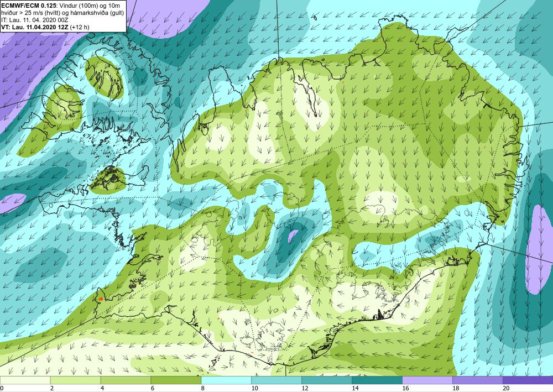Viewport: 553px width, 392px height.
Task: Click the 8–10 m/s pale cyan legend swatch
Action: (226, 380)
